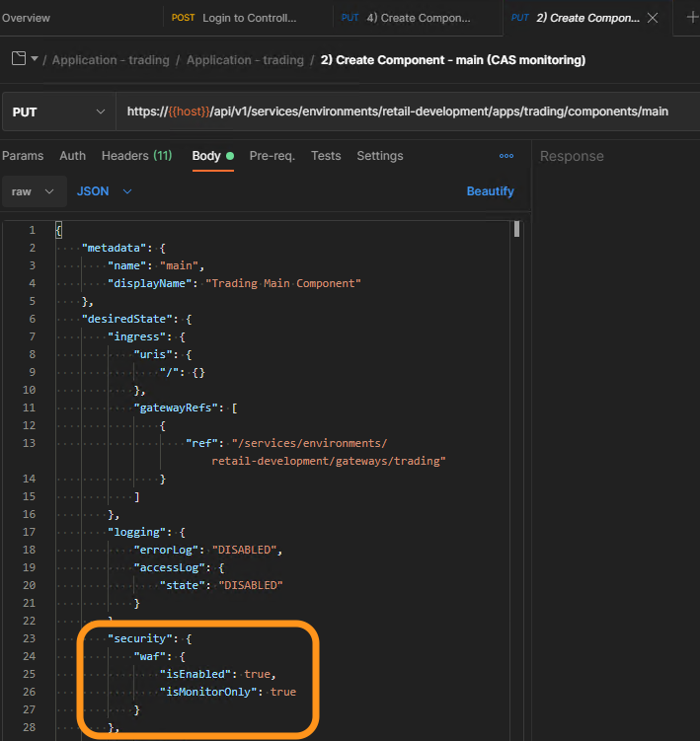Click the Response panel heading
Image resolution: width=700 pixels, height=741 pixels.
572,157
